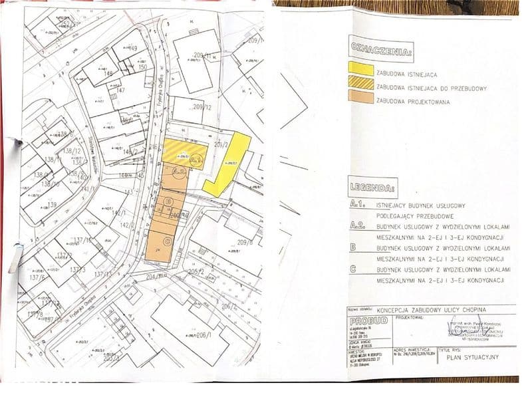Screen dimensions: 532x393
Task: Click the 'LEGENDA:' heading
Action: [372, 187]
